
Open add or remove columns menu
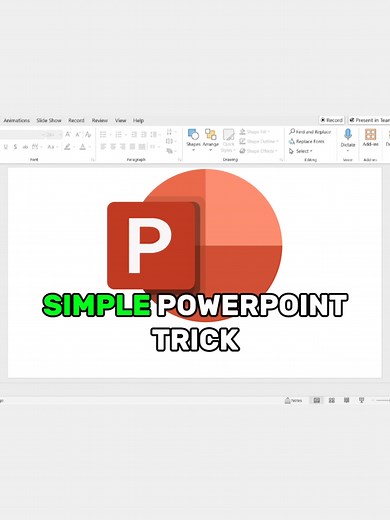click(153, 147)
